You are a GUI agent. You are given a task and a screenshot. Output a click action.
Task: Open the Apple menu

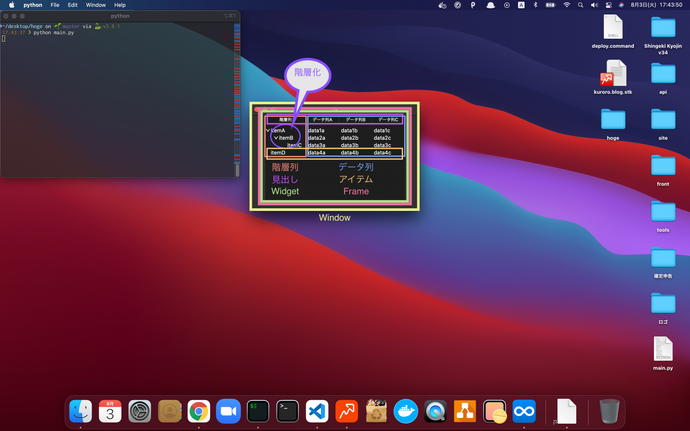(12, 5)
